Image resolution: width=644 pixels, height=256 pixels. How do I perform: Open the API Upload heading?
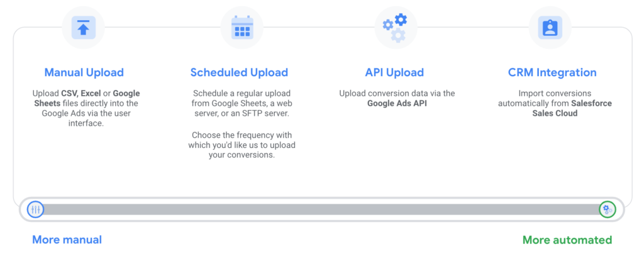click(394, 73)
